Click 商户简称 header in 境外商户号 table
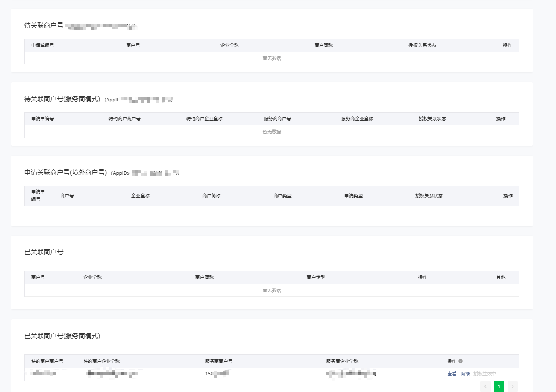This screenshot has height=392, width=556. coord(212,196)
